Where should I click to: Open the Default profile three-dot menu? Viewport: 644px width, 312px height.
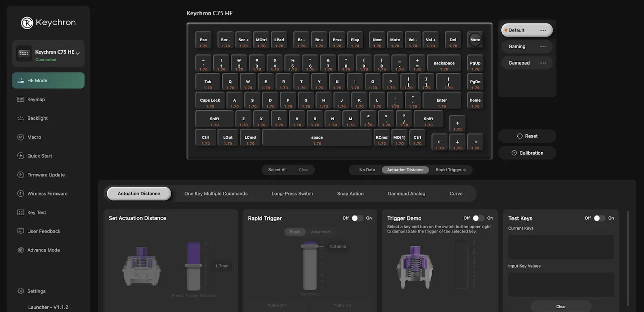[x=543, y=30]
